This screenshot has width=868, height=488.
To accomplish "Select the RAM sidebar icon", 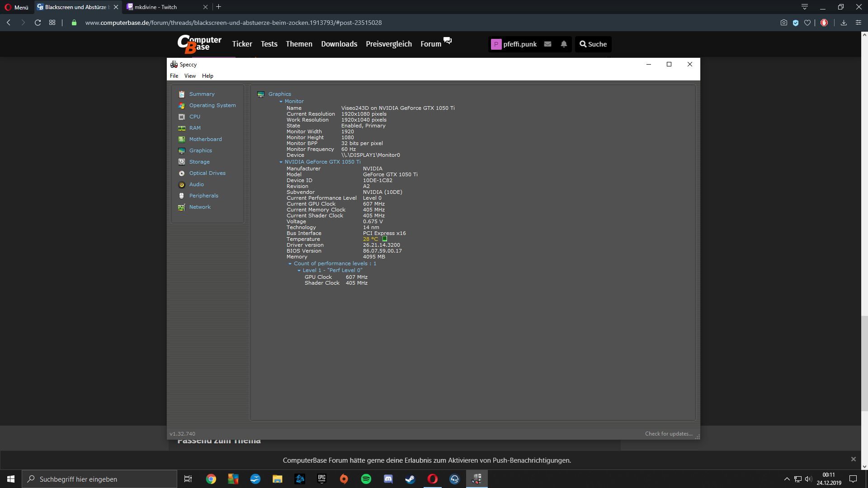I will (182, 128).
